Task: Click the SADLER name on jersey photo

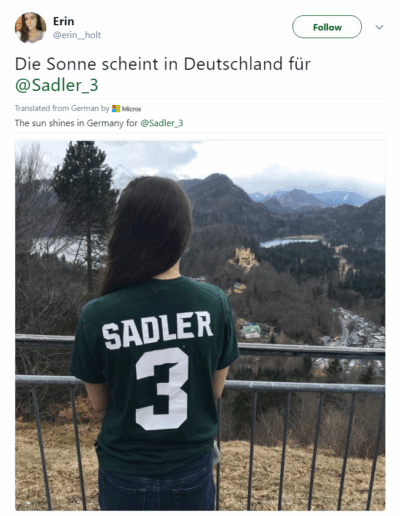Action: pos(157,330)
